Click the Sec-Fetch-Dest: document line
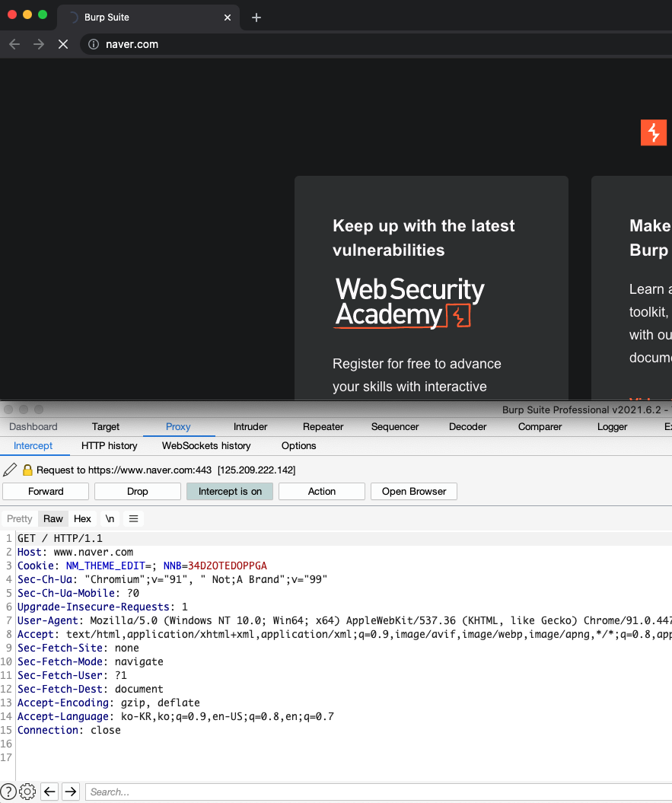Viewport: 672px width, 803px height. [90, 690]
